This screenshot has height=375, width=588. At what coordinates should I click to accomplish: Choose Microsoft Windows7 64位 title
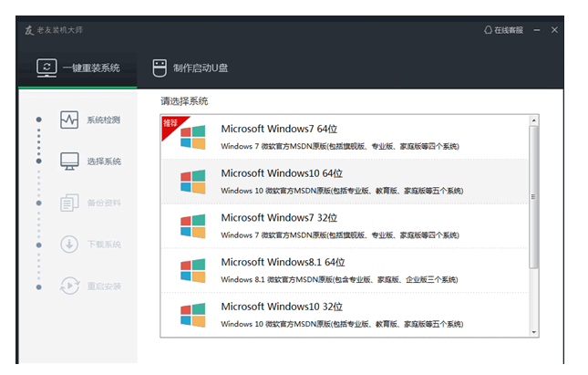click(x=279, y=129)
